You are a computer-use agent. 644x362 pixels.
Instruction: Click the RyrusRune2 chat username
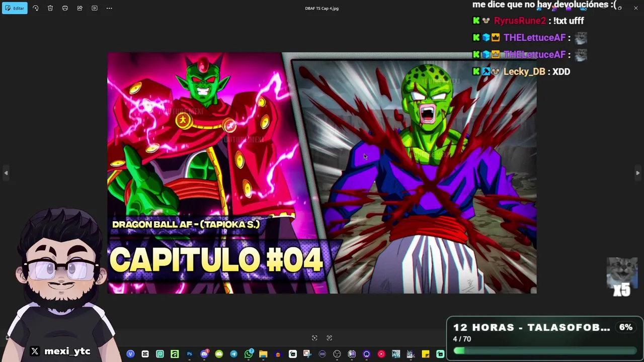click(520, 21)
